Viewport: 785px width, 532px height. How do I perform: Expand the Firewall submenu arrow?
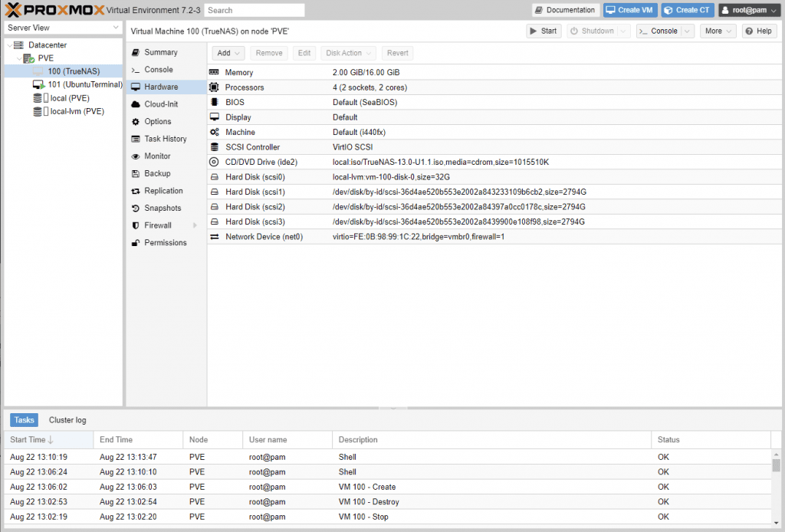click(x=195, y=225)
